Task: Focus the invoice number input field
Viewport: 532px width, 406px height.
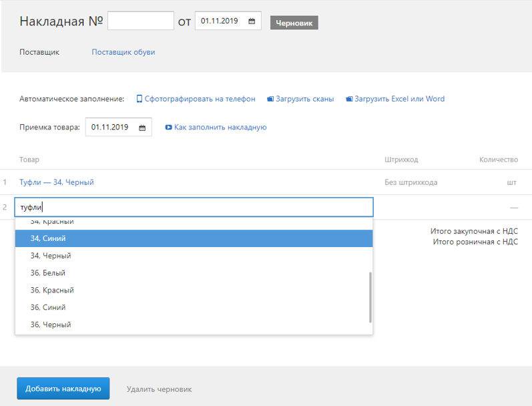Action: click(x=141, y=21)
